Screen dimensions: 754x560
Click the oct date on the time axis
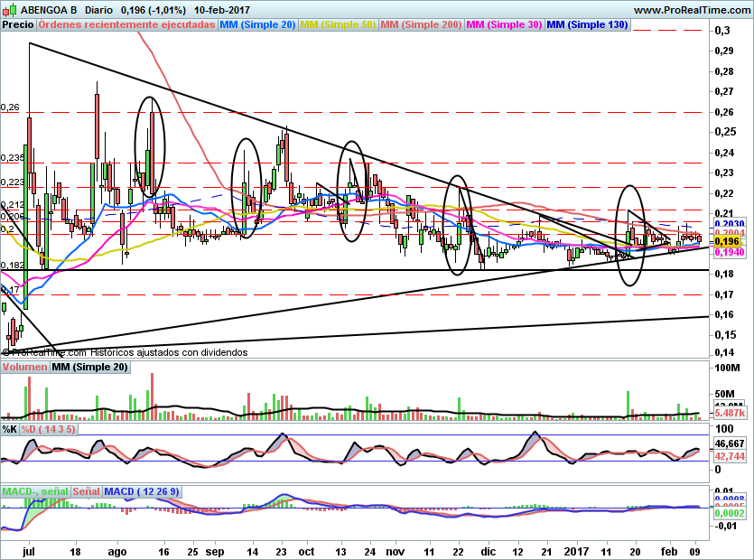tap(306, 552)
